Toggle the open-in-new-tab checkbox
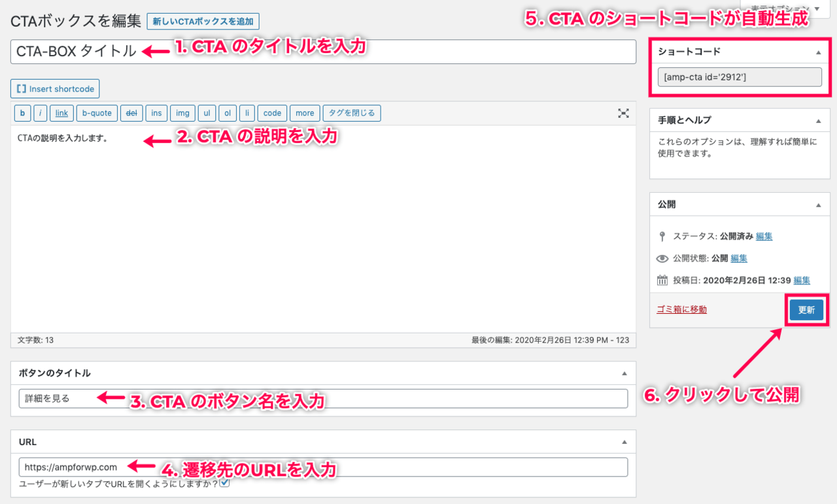The height and width of the screenshot is (504, 837). coord(225,483)
